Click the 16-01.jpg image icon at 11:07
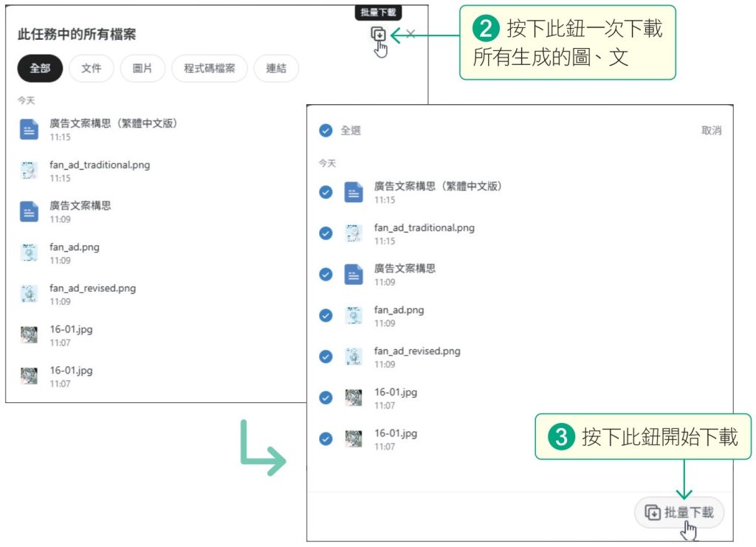756x547 pixels. 29,336
